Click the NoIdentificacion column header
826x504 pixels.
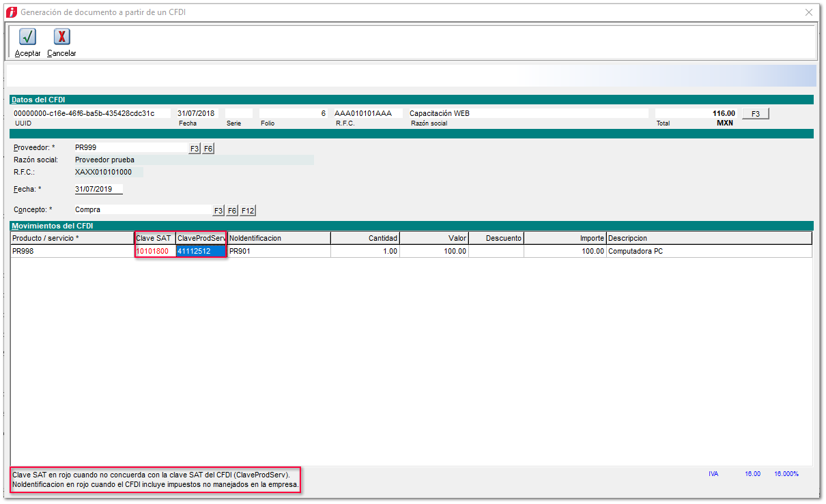tap(279, 238)
